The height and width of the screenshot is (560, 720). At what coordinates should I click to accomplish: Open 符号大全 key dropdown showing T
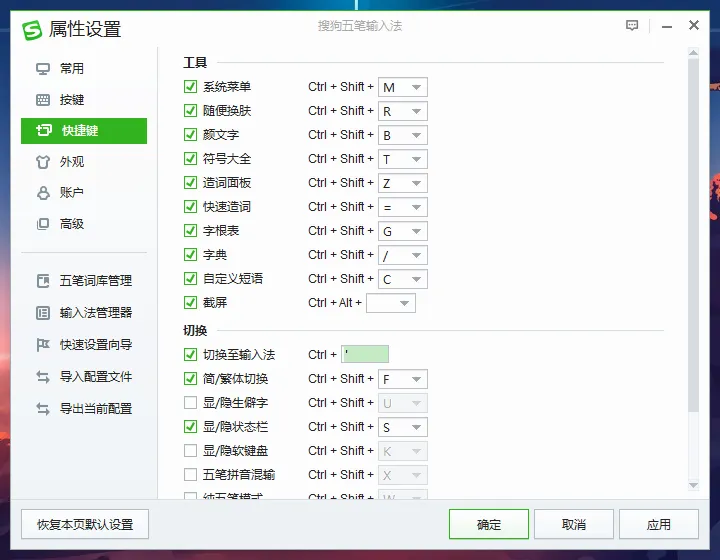click(x=403, y=159)
